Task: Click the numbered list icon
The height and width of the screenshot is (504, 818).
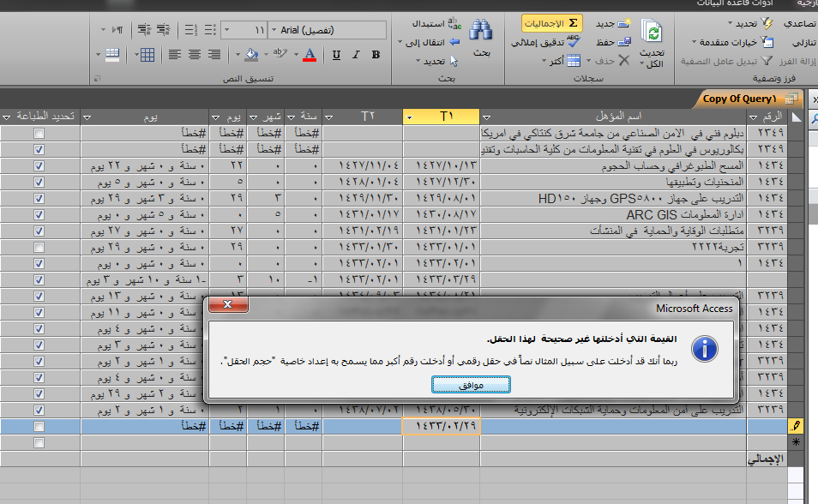Action: coord(191,30)
